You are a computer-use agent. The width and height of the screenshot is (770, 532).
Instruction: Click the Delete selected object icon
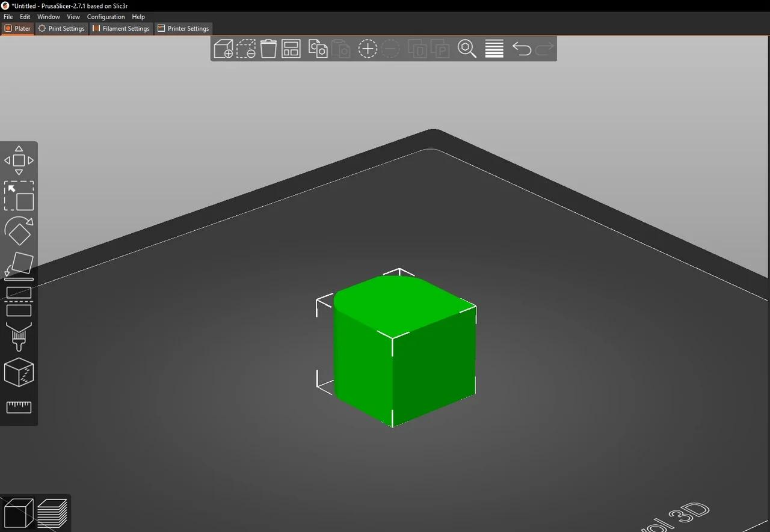pyautogui.click(x=246, y=49)
